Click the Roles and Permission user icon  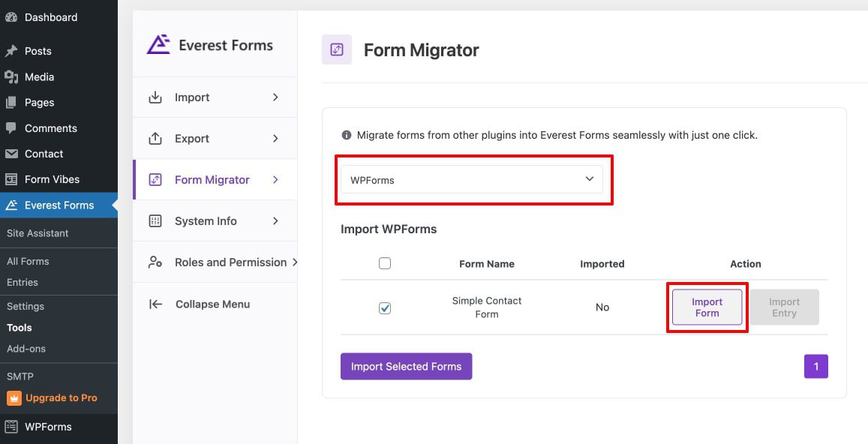click(x=155, y=262)
